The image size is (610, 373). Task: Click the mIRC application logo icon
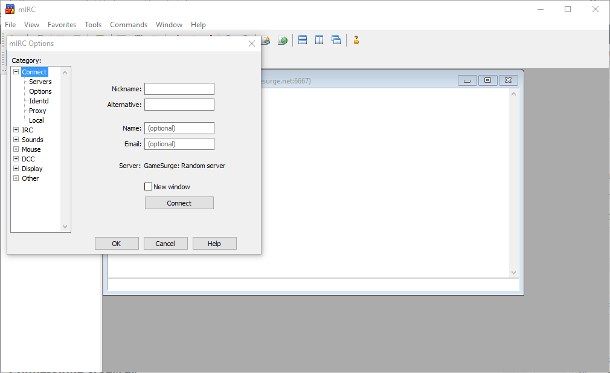(x=10, y=9)
